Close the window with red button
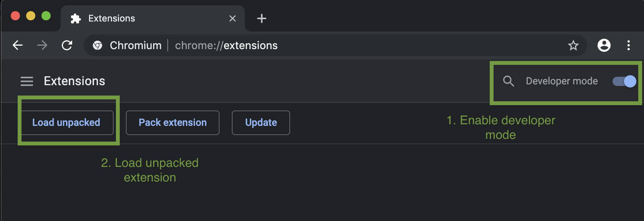Screen dimensions: 644x221 (15, 16)
